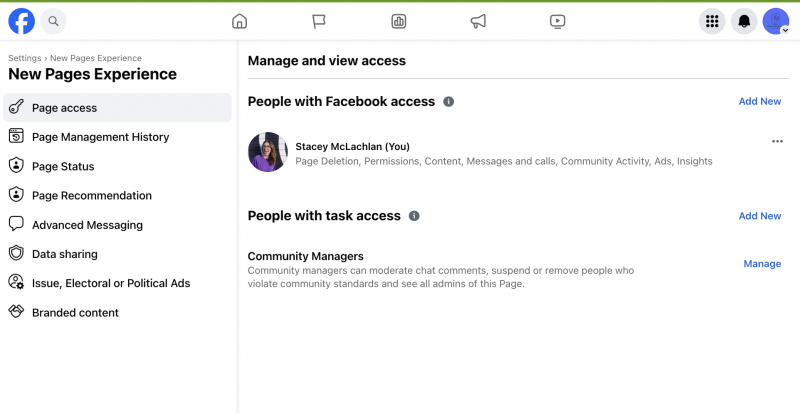Image resolution: width=800 pixels, height=413 pixels.
Task: Click the People with Facebook access heading
Action: 341,102
